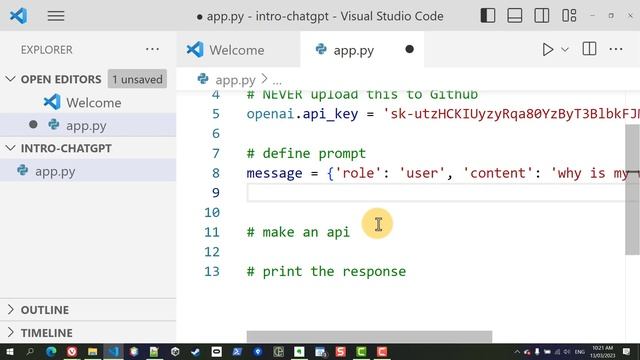Open the red S app in taskbar
The width and height of the screenshot is (640, 360).
pos(340,351)
